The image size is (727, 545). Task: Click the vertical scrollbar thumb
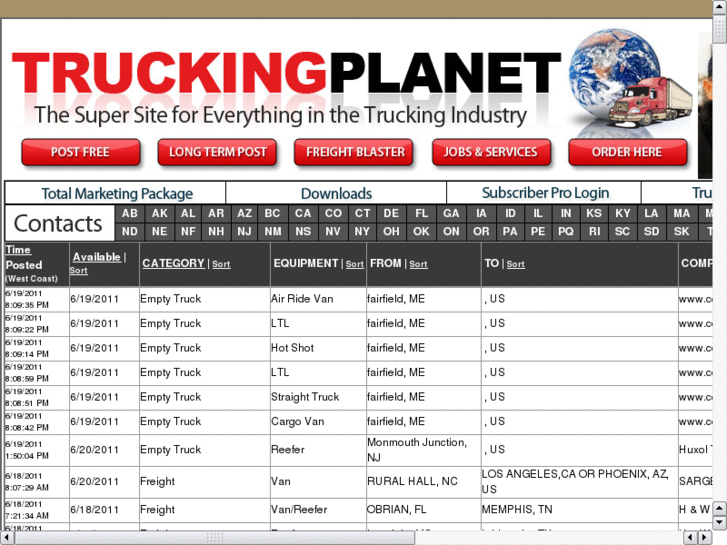coord(720,29)
